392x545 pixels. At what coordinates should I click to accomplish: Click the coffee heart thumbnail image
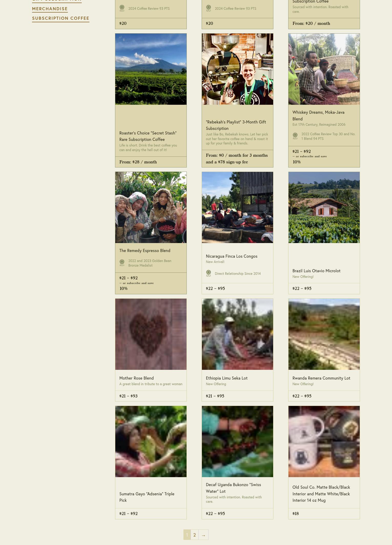coord(151,334)
